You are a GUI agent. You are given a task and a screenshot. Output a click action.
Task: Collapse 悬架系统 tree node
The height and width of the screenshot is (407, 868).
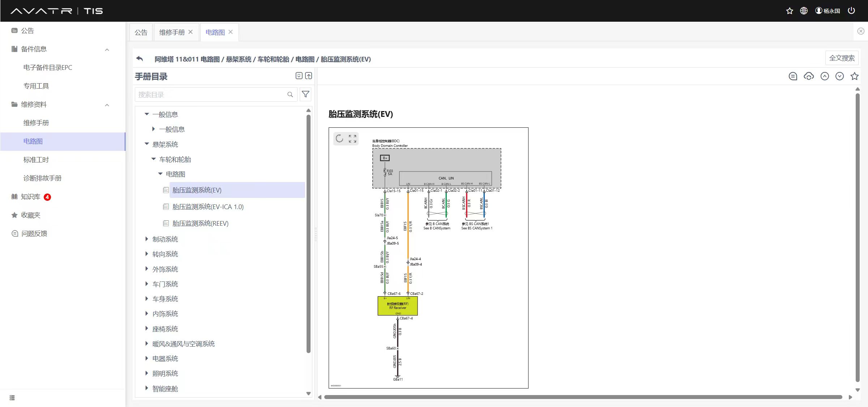(x=147, y=144)
